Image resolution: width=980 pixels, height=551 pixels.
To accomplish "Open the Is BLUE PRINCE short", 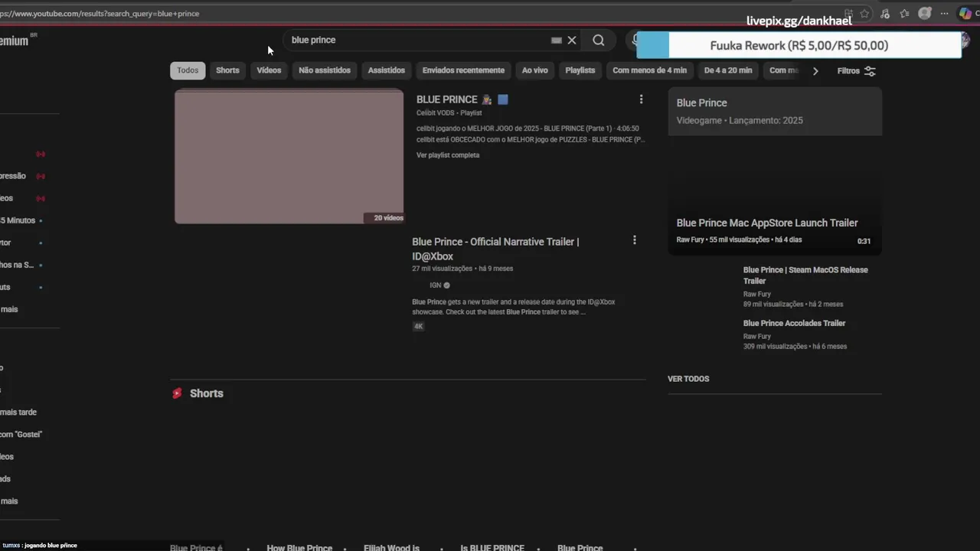I will 492,547.
